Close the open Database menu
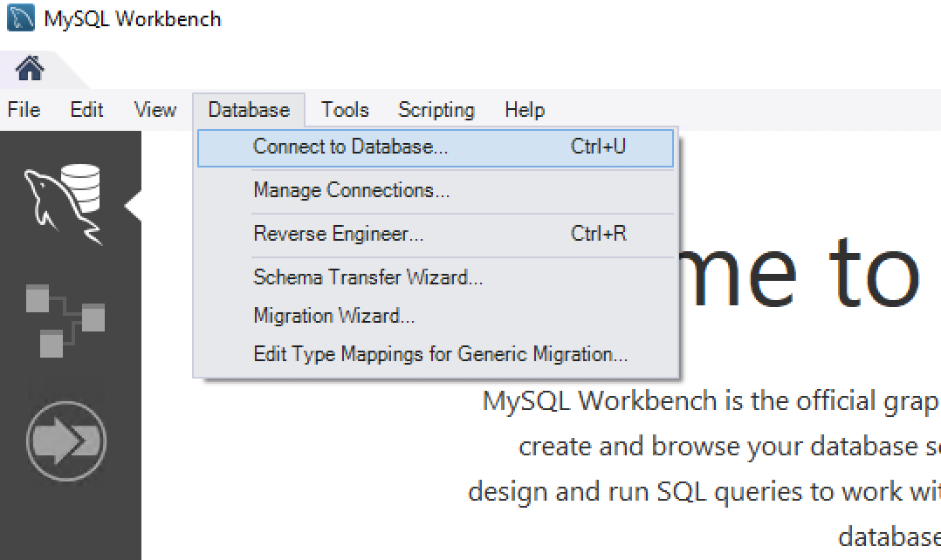This screenshot has height=560, width=941. [x=249, y=110]
